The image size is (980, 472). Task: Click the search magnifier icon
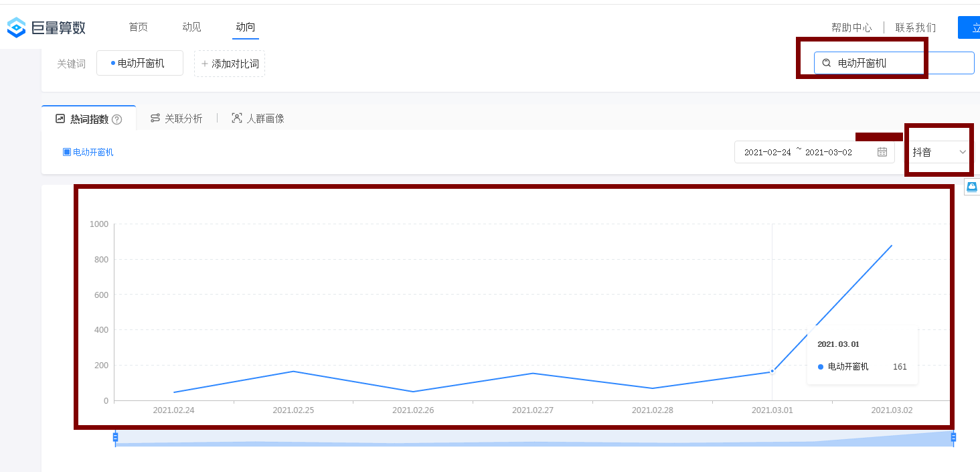click(x=827, y=63)
